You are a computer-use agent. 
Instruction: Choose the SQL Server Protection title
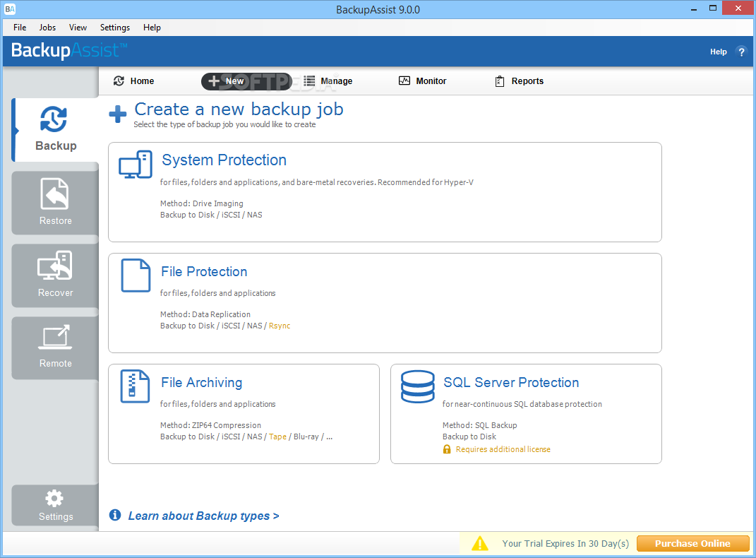pyautogui.click(x=511, y=382)
